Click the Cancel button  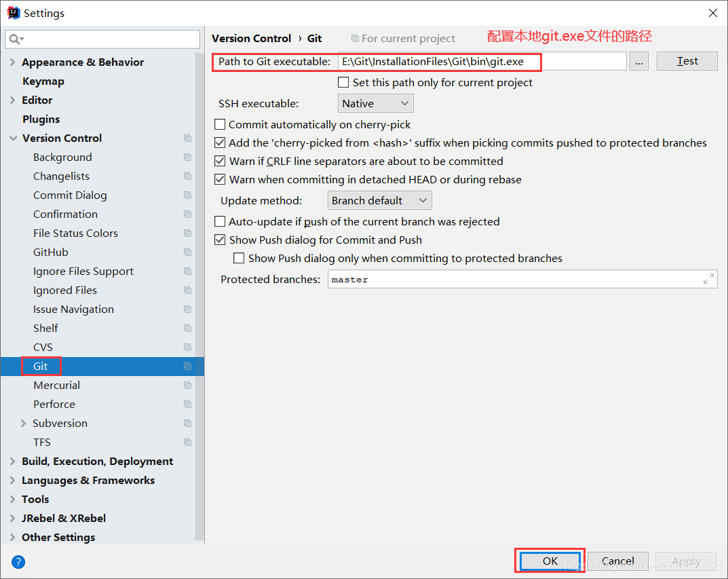(618, 561)
